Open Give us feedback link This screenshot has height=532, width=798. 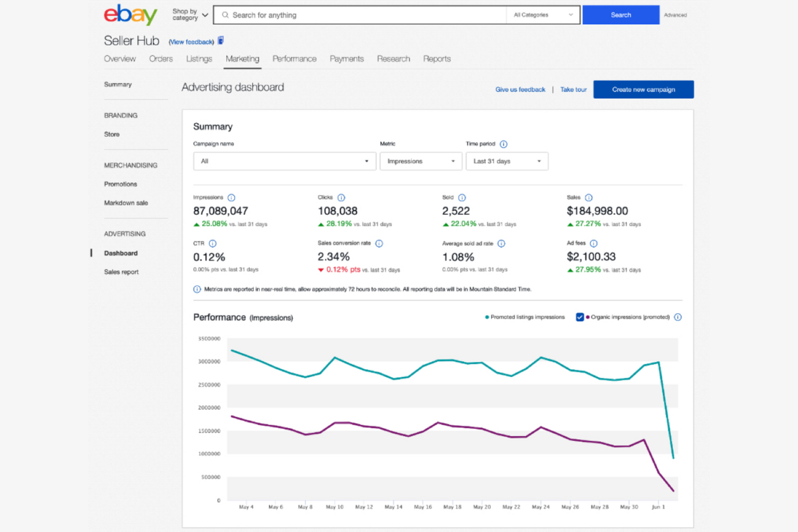point(520,89)
